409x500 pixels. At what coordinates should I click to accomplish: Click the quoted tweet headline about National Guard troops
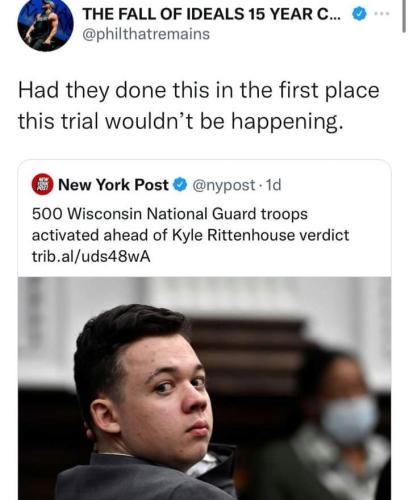tap(190, 224)
